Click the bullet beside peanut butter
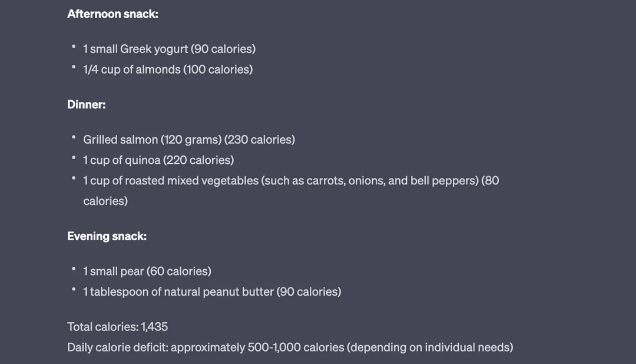636x364 pixels. click(x=74, y=289)
